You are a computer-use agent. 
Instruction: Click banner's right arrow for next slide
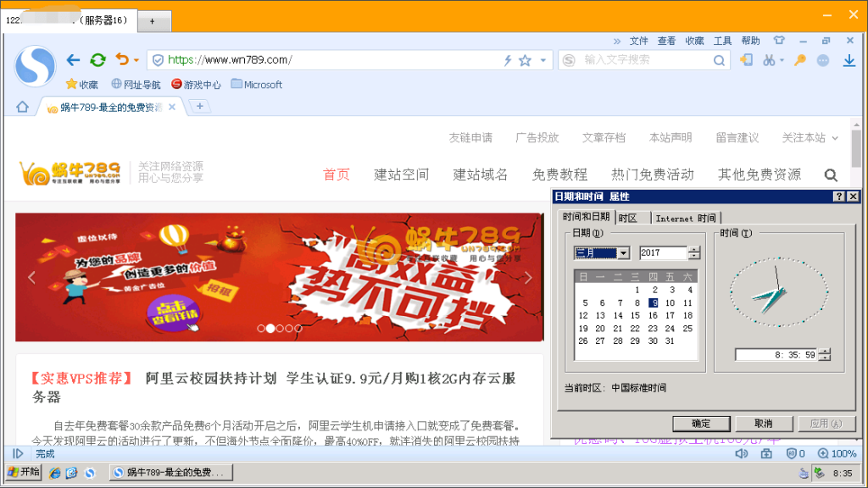click(x=528, y=278)
